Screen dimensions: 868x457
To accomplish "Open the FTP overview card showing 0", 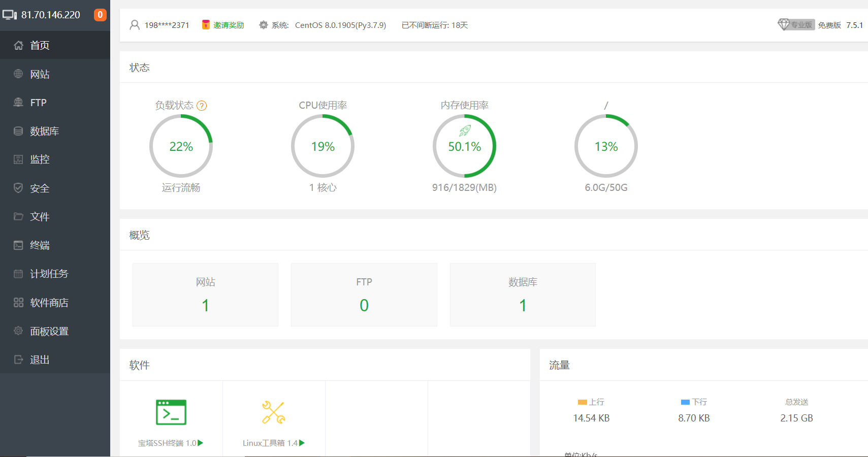I will (364, 295).
